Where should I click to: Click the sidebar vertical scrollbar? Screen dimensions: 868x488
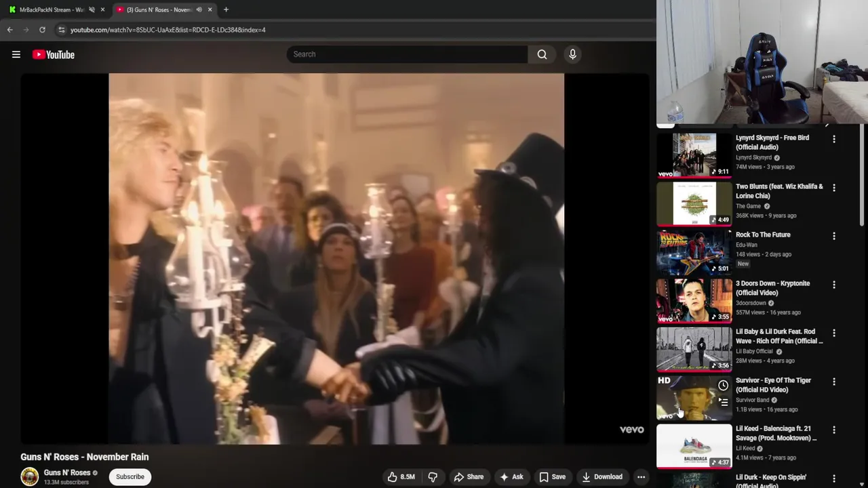tap(863, 176)
